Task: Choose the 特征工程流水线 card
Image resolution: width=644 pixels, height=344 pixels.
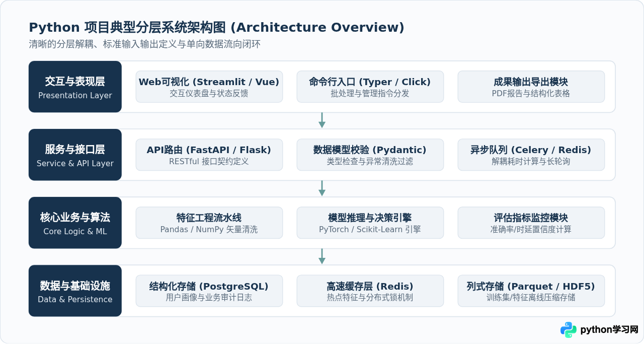Action: 209,223
